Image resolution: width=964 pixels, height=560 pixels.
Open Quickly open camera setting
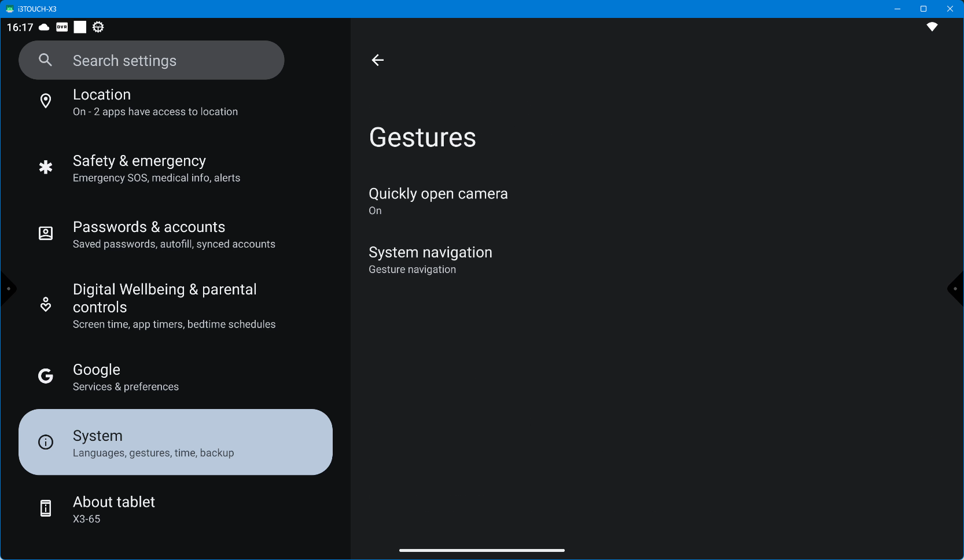(x=438, y=201)
